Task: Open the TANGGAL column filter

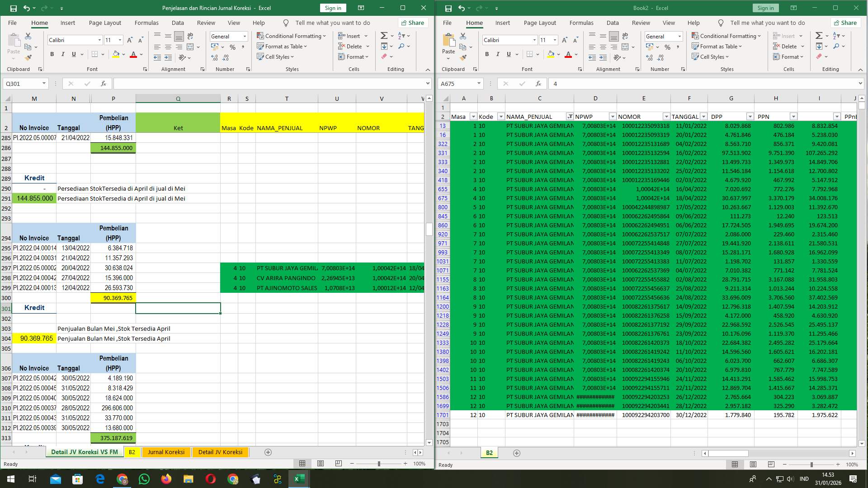Action: [703, 116]
